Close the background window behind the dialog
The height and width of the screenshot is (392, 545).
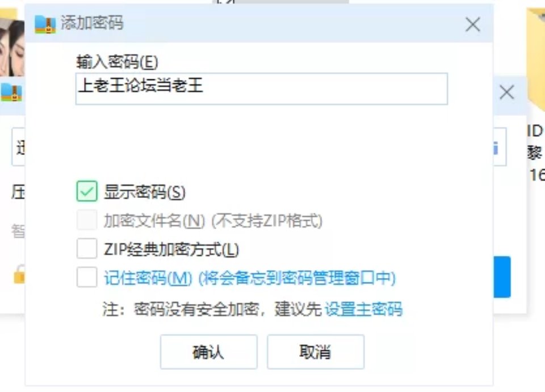point(506,92)
